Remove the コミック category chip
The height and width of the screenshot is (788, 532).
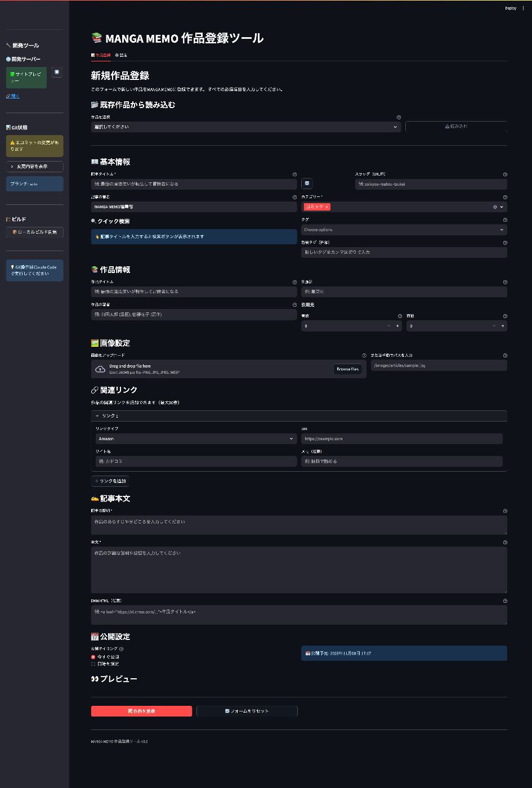(x=327, y=207)
